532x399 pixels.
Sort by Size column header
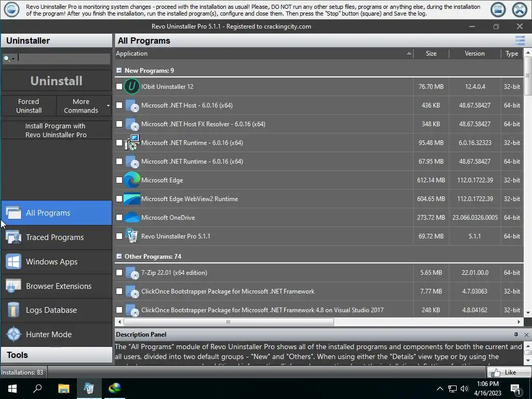(431, 54)
